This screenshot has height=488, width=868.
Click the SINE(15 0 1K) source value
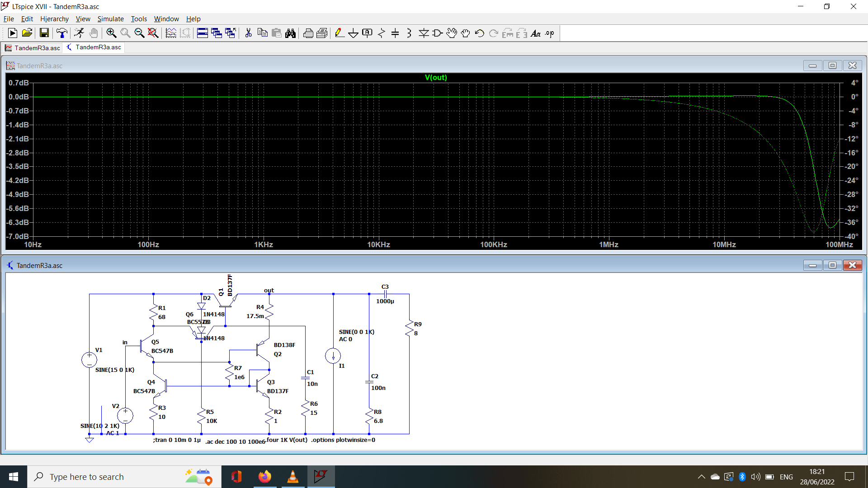[115, 370]
